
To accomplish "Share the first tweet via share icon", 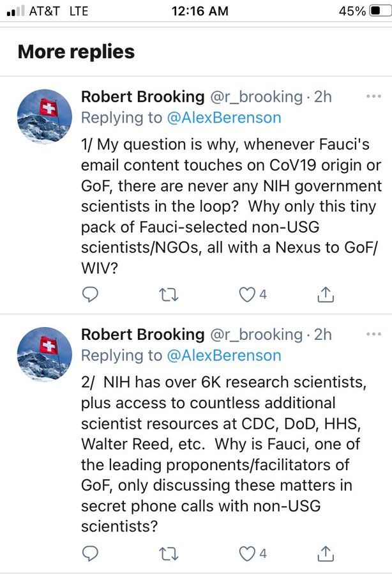I will click(326, 294).
